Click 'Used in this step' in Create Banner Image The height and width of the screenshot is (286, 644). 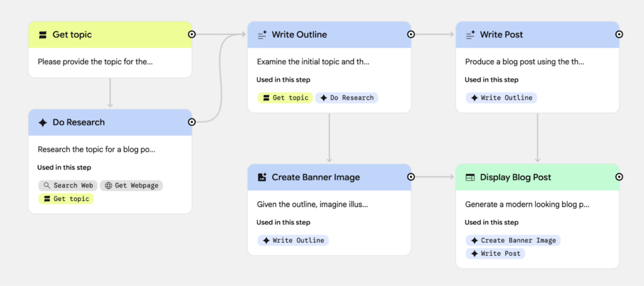284,222
